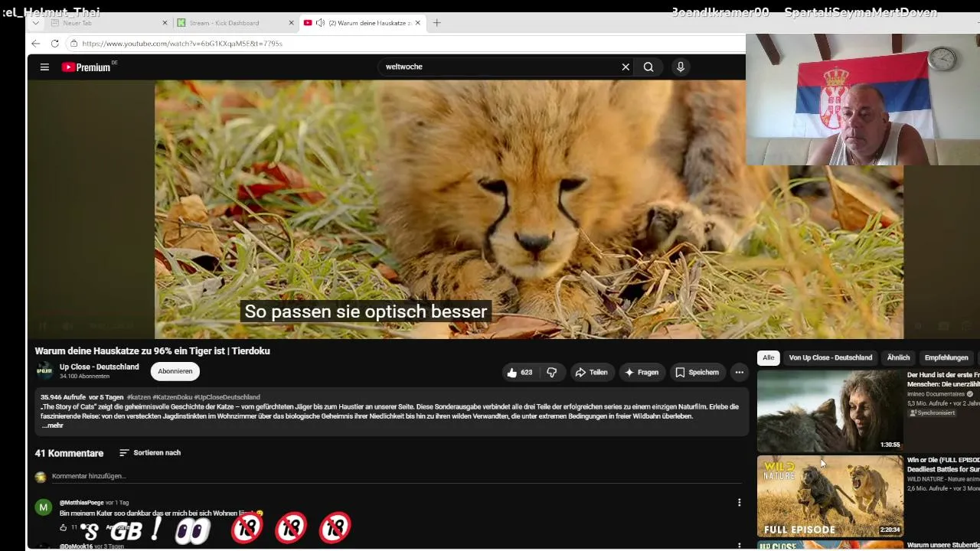This screenshot has height=551, width=980.
Task: Open the #UpCloseDeutschland hashtag link
Action: point(227,397)
